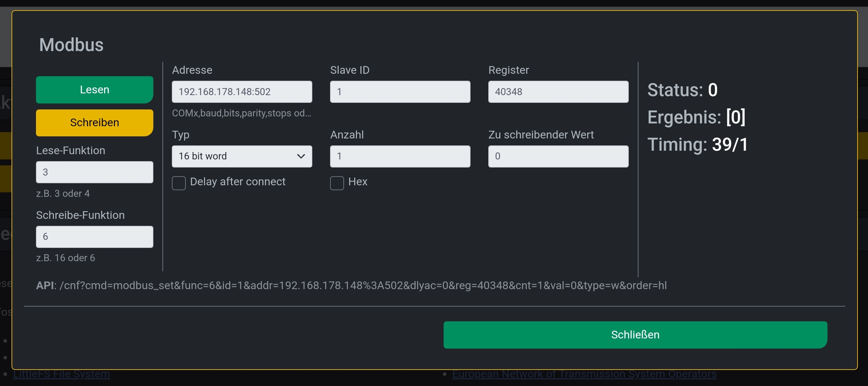The height and width of the screenshot is (386, 868).
Task: Focus the Adresse input field
Action: 242,92
